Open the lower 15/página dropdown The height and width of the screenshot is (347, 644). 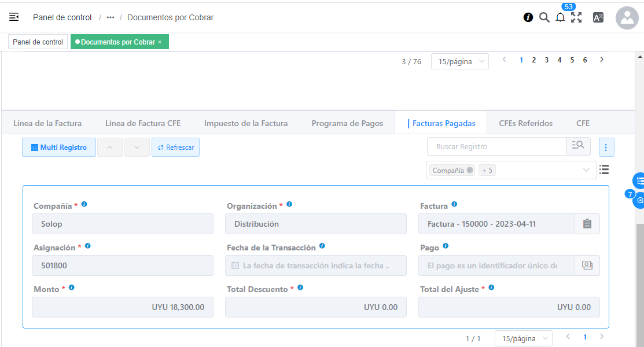click(523, 338)
